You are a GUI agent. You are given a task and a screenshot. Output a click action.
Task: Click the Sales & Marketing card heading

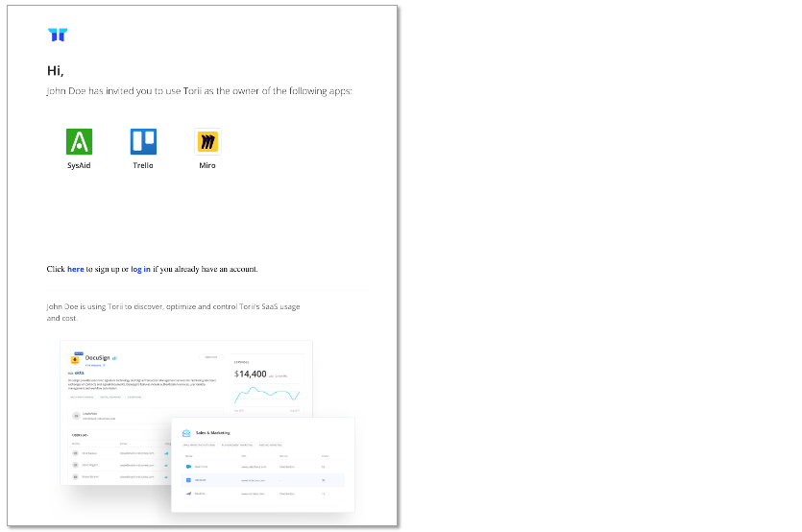coord(213,433)
